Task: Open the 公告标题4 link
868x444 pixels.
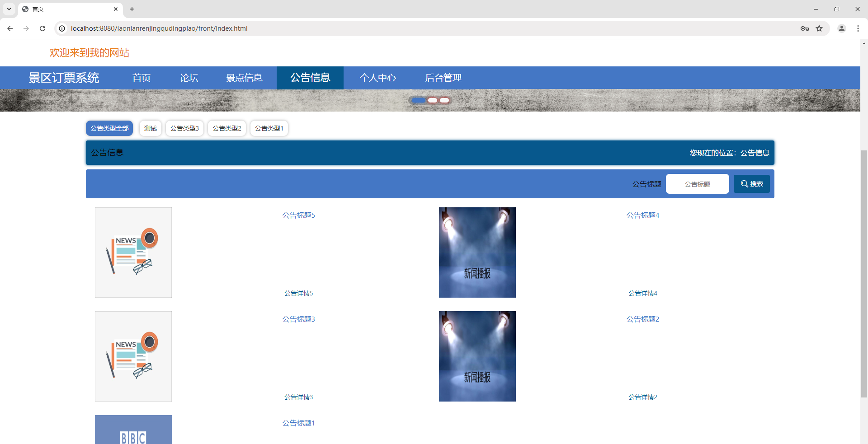Action: point(643,215)
